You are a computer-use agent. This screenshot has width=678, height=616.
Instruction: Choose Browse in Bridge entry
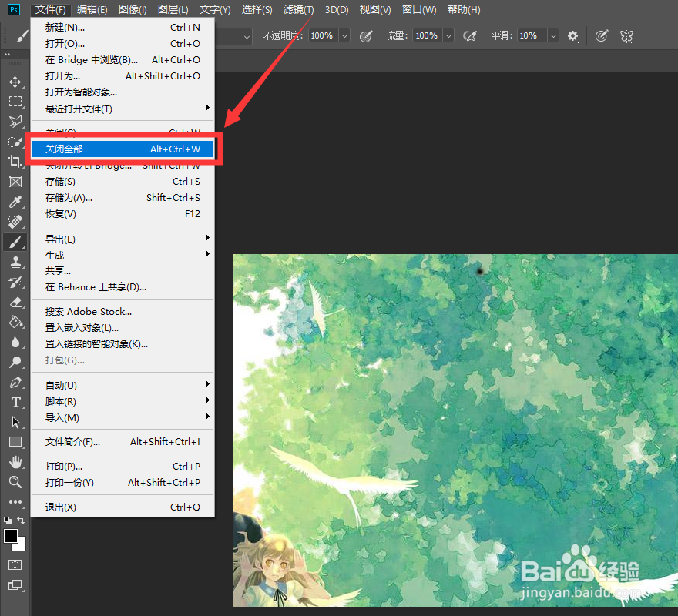pyautogui.click(x=123, y=60)
